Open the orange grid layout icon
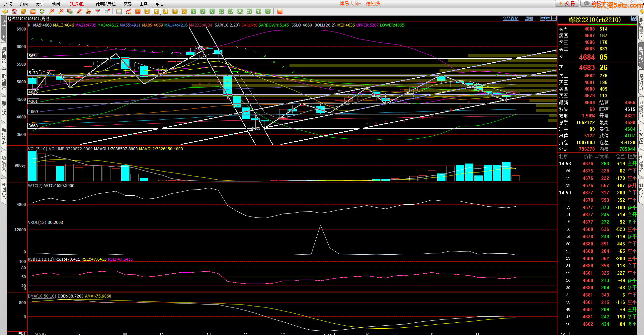Screen dimensions: 644x335 pyautogui.click(x=280, y=11)
